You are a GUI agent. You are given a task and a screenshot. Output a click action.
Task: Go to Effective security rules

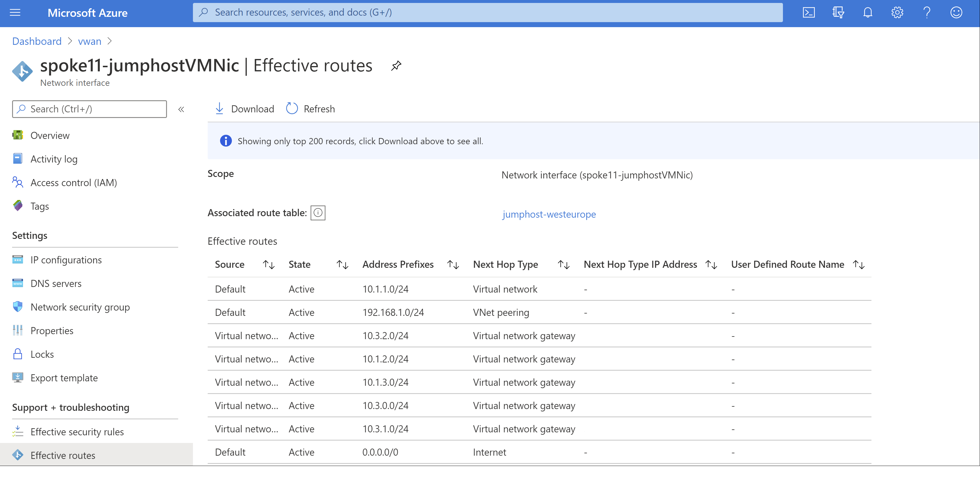click(x=77, y=432)
